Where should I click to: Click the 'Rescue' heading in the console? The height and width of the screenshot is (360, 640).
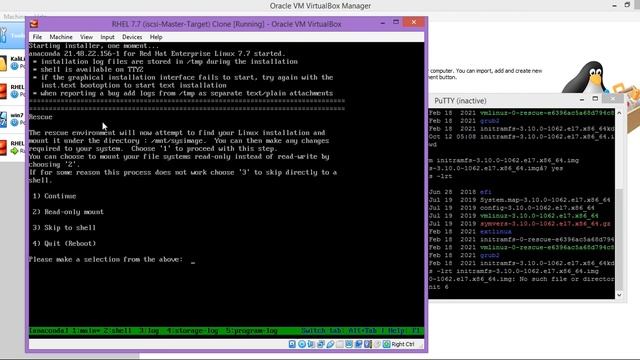[x=40, y=117]
